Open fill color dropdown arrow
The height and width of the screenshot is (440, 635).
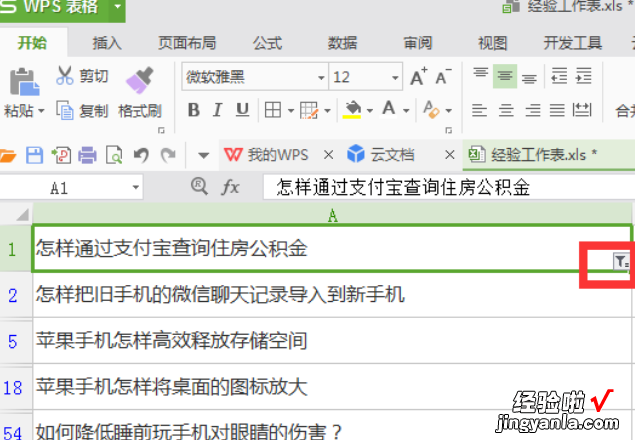(x=369, y=111)
